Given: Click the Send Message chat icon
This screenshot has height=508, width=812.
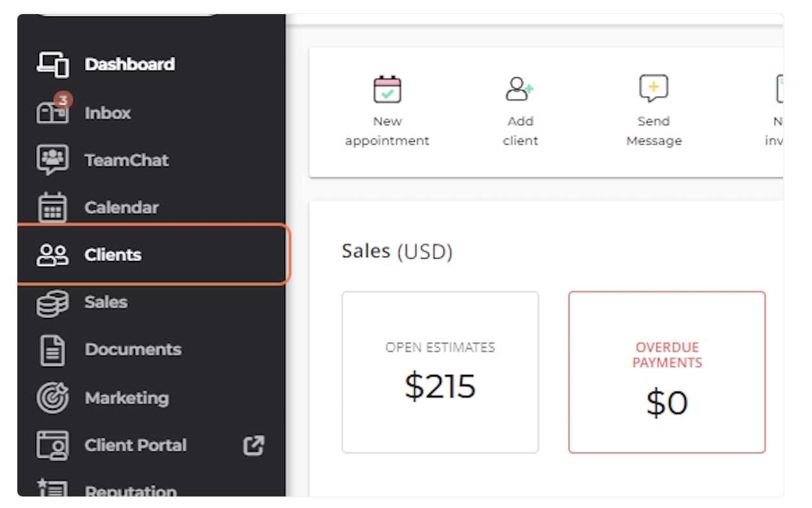Looking at the screenshot, I should pos(653,88).
